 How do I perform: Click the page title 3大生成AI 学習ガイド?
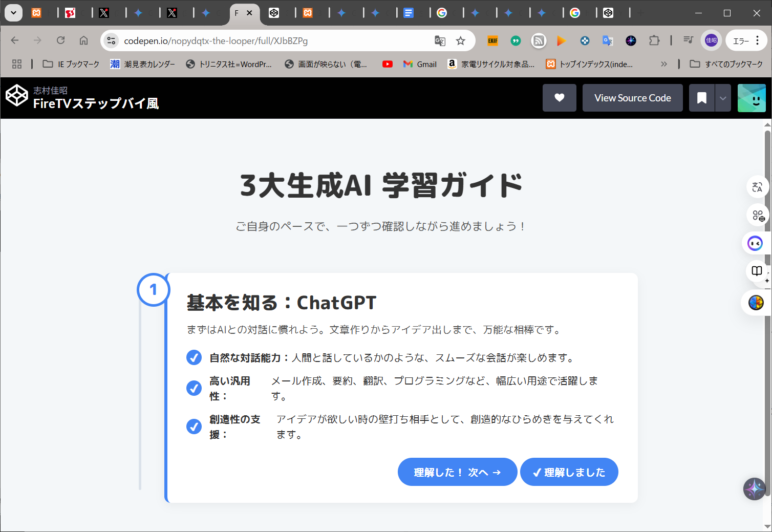tap(381, 185)
